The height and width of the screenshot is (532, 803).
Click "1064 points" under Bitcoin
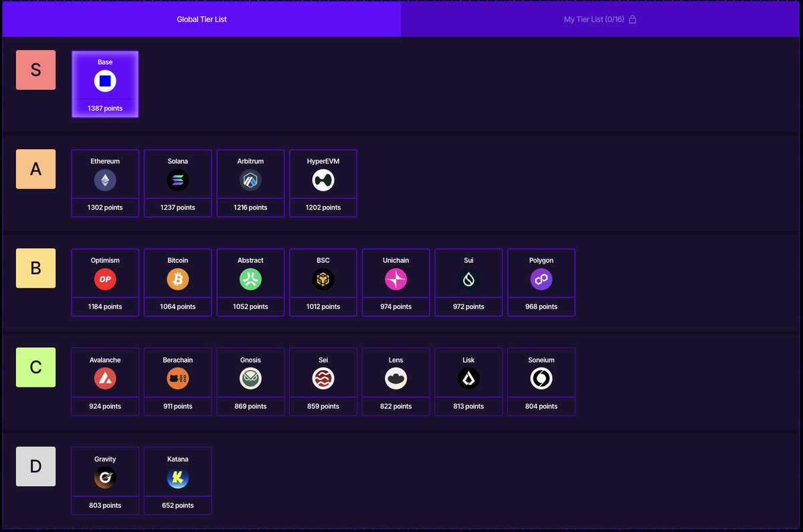tap(178, 306)
